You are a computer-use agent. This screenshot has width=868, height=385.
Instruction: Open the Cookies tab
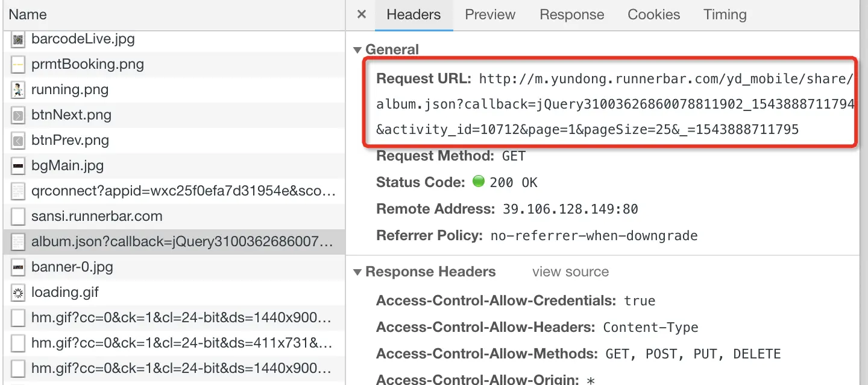pyautogui.click(x=654, y=14)
